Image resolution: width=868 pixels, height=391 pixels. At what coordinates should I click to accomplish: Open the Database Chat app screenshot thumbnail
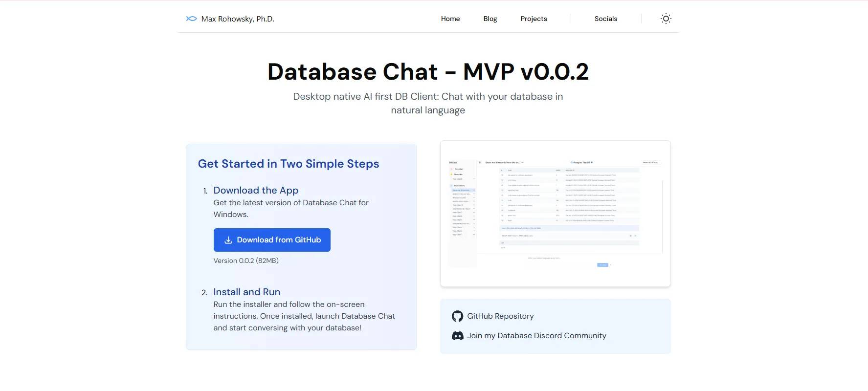tap(555, 214)
